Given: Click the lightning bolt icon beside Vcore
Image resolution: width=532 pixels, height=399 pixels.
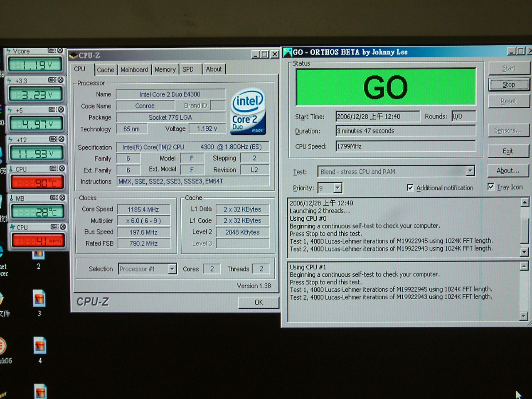Looking at the screenshot, I should pyautogui.click(x=8, y=51).
